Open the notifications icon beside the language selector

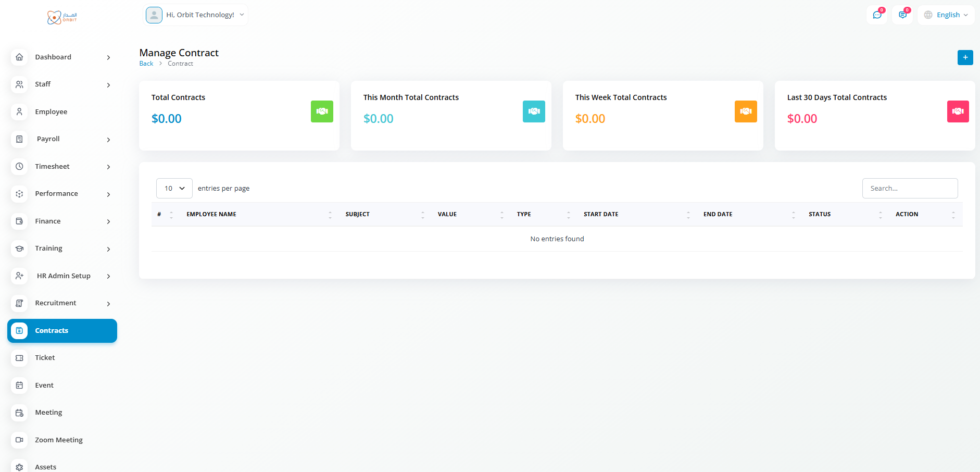(x=902, y=15)
